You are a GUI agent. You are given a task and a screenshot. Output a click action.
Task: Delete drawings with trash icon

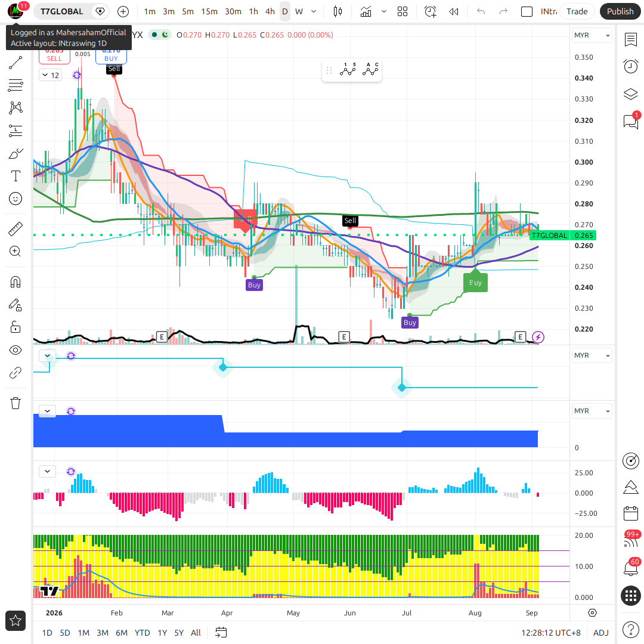[x=15, y=403]
